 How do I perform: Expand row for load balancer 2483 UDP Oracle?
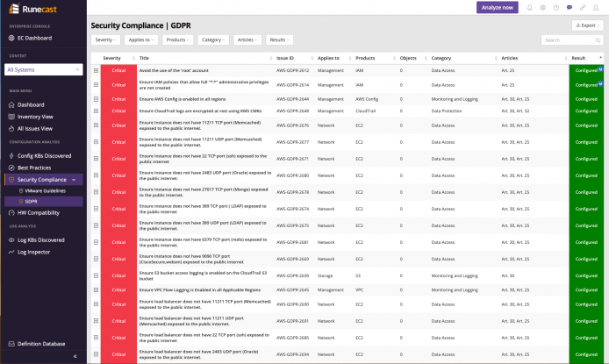point(96,354)
